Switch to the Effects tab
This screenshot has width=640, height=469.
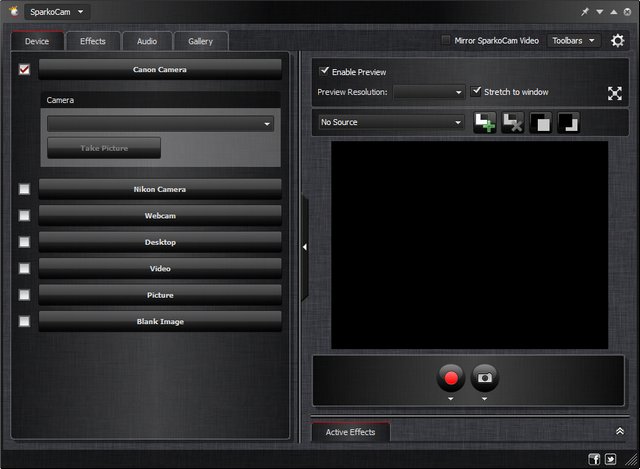click(x=93, y=41)
